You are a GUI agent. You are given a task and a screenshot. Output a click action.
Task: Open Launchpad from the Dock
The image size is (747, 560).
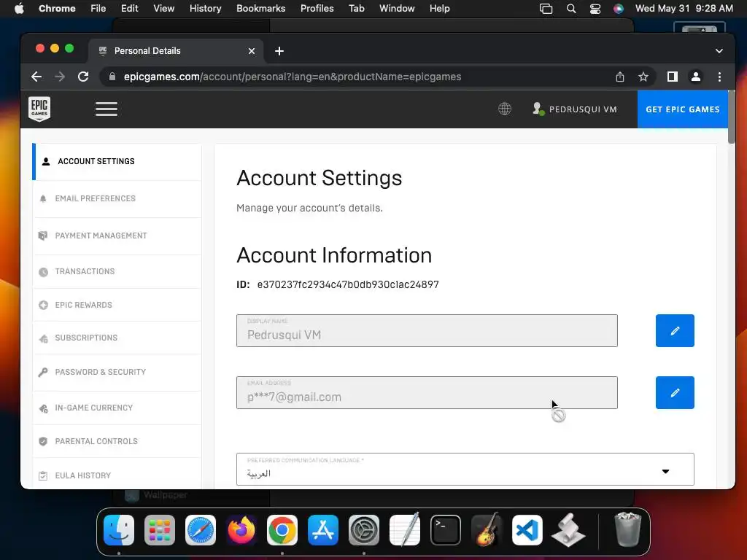160,529
